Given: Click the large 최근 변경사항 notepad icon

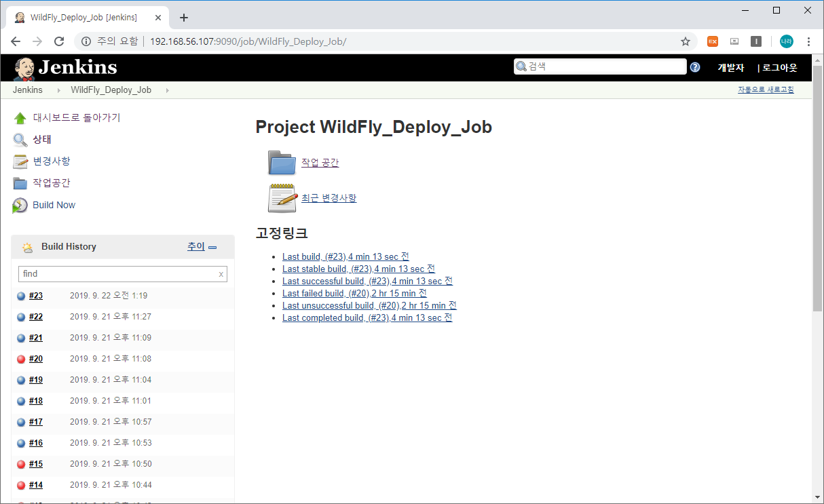Looking at the screenshot, I should (x=282, y=198).
